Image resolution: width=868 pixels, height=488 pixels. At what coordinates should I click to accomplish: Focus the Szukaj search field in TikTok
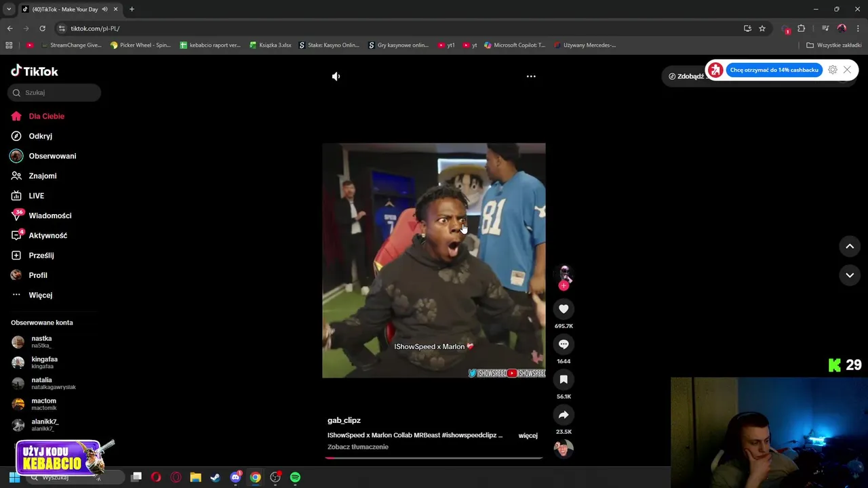tap(54, 93)
